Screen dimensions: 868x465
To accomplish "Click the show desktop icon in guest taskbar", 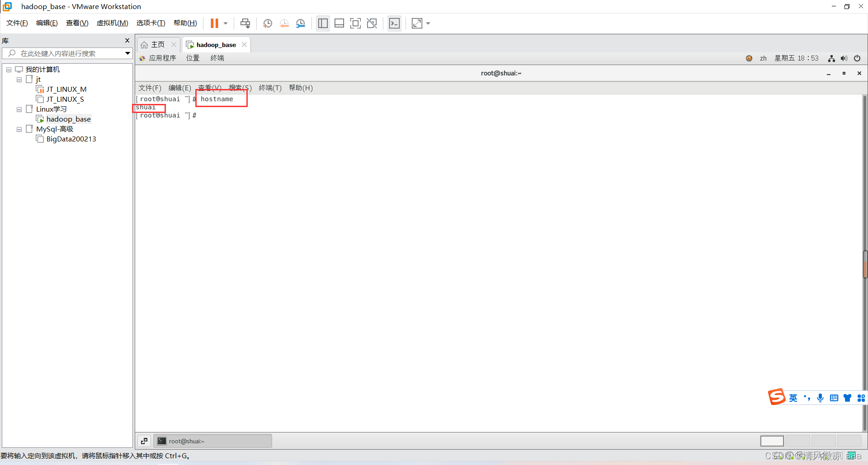I will 144,441.
